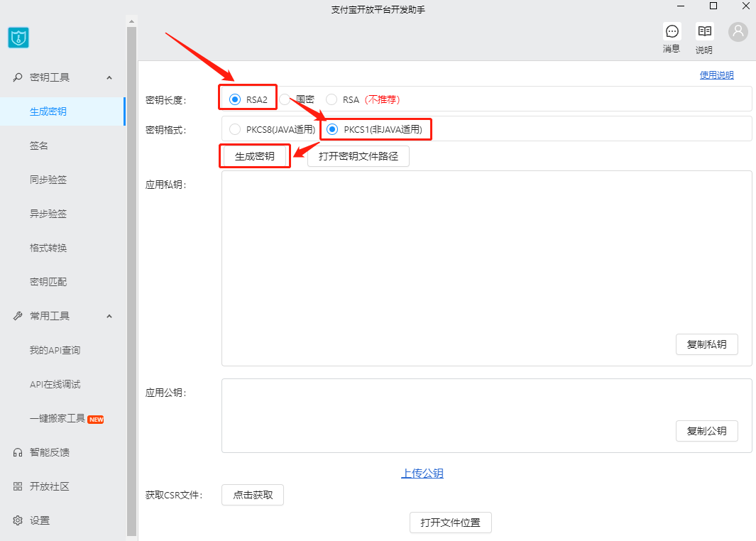Click the 智能反馈 headset icon
Screen dimensions: 756x541
click(18, 452)
